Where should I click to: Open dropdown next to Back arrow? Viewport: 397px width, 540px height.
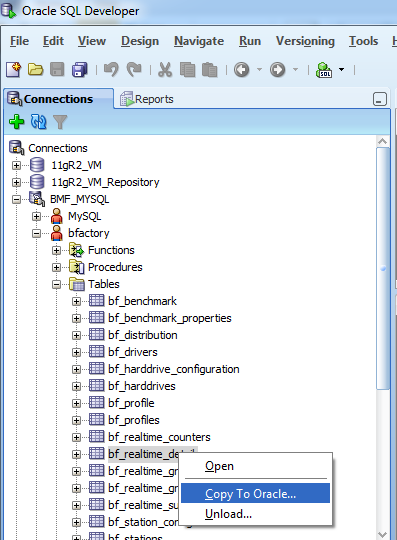click(x=259, y=70)
